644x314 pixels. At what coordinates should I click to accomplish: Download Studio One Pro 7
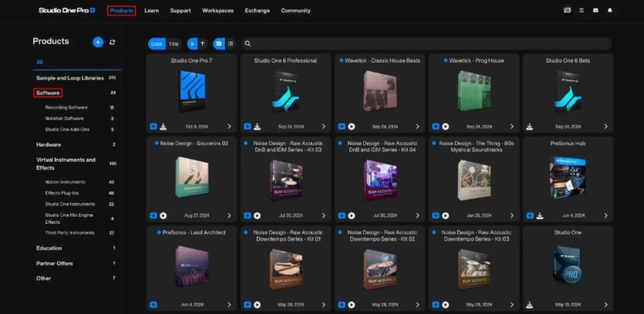click(x=163, y=126)
